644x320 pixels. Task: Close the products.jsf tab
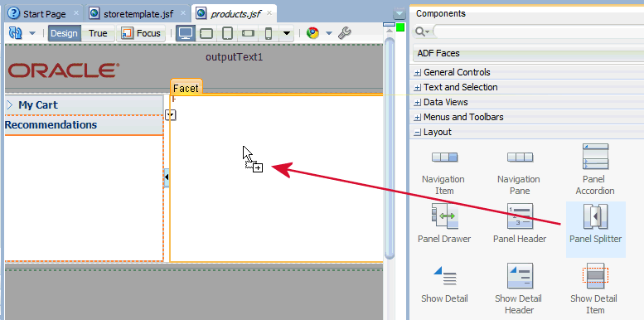[x=269, y=13]
